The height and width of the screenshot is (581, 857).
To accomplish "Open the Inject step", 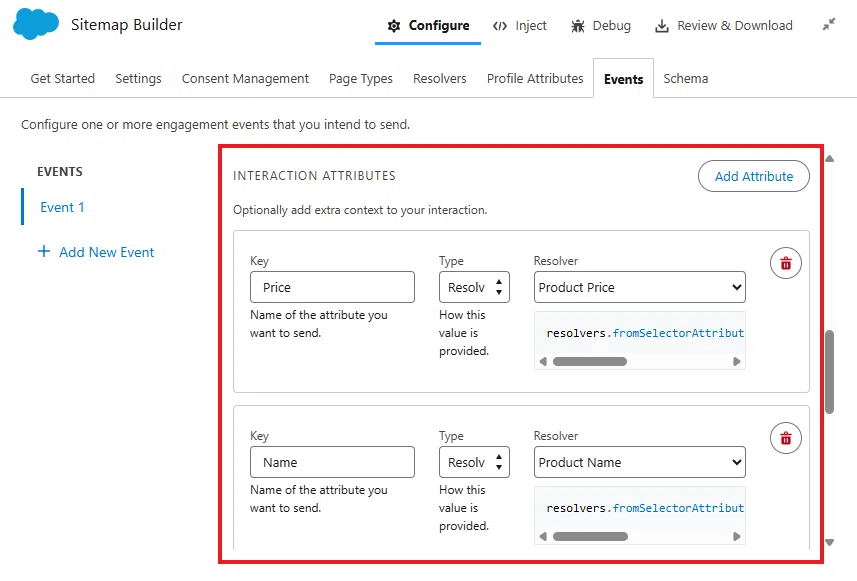I will pos(519,26).
